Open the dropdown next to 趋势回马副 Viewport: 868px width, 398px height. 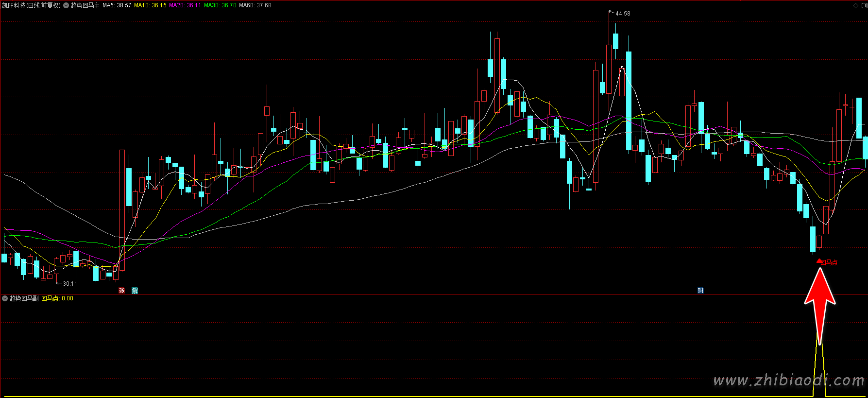5,298
